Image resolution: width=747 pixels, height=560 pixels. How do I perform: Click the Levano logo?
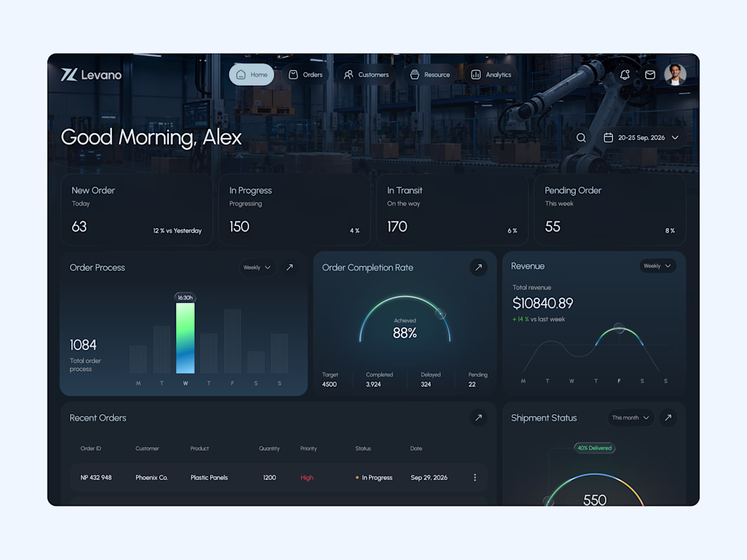click(x=91, y=75)
